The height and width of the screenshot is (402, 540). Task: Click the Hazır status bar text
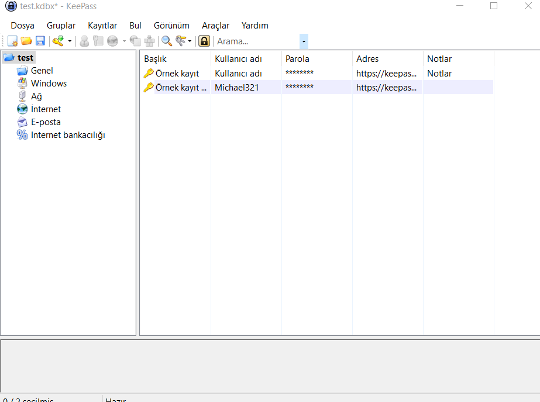click(116, 400)
